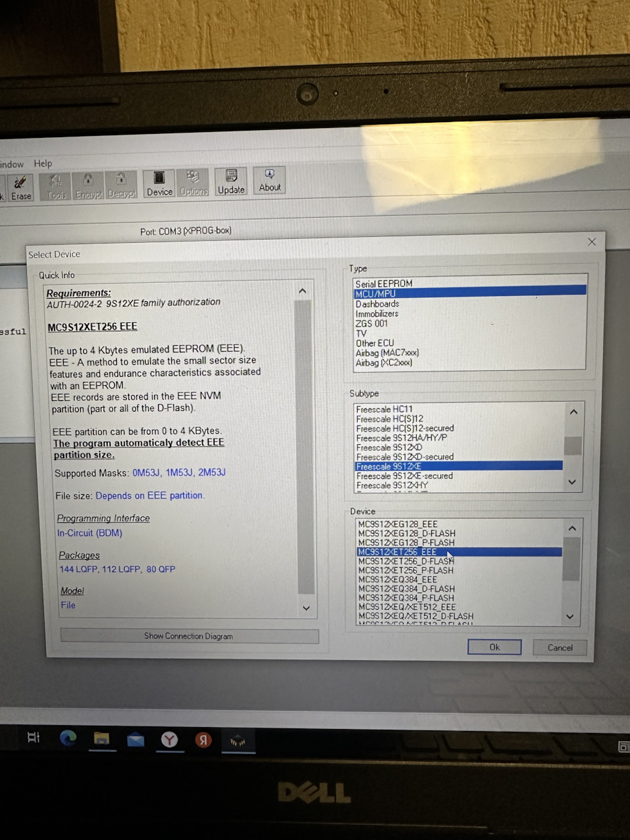Open Yandex Browser from the taskbar
The width and height of the screenshot is (630, 840).
tap(170, 740)
